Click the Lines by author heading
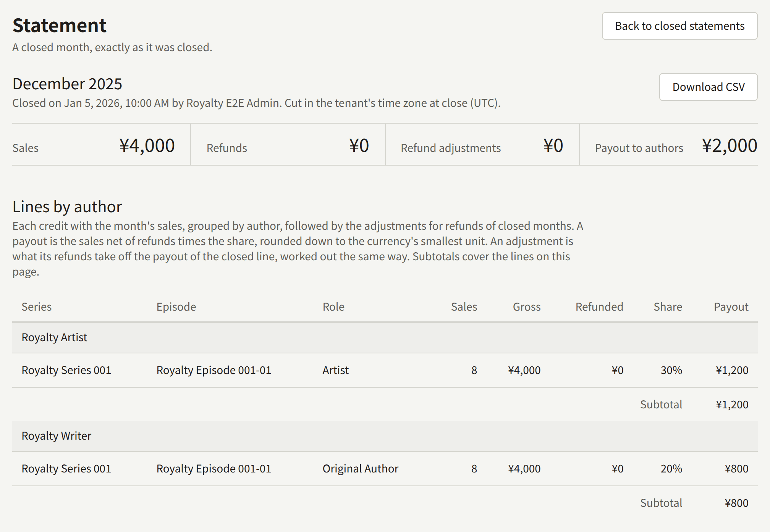The image size is (770, 532). [67, 206]
